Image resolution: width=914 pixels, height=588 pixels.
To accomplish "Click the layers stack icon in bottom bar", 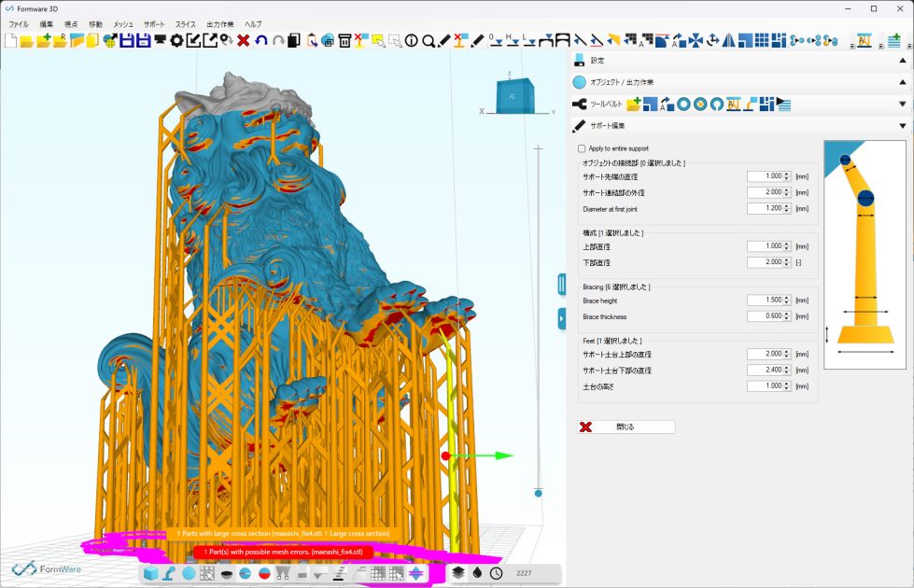I will [x=459, y=573].
